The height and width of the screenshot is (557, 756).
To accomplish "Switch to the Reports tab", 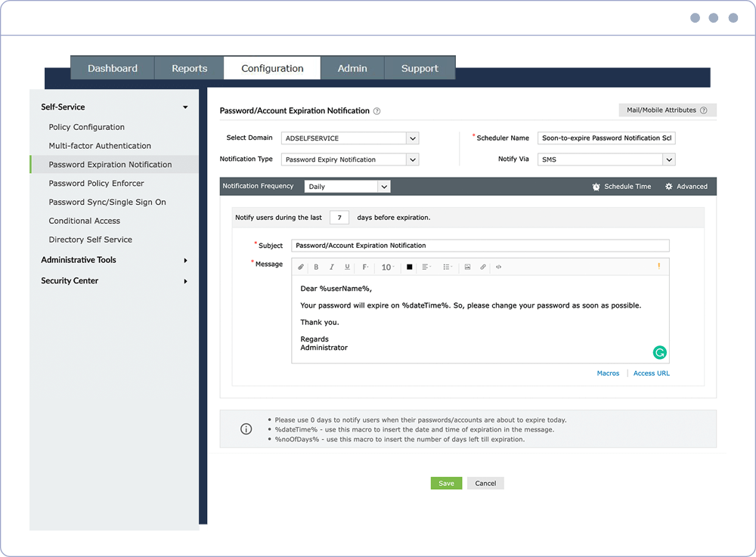I will 190,69.
